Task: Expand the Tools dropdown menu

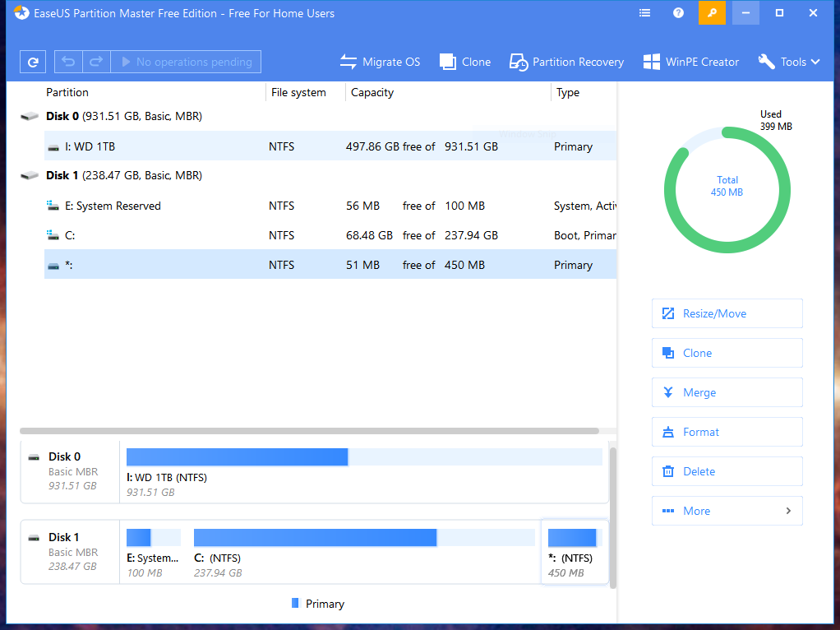Action: (x=789, y=62)
